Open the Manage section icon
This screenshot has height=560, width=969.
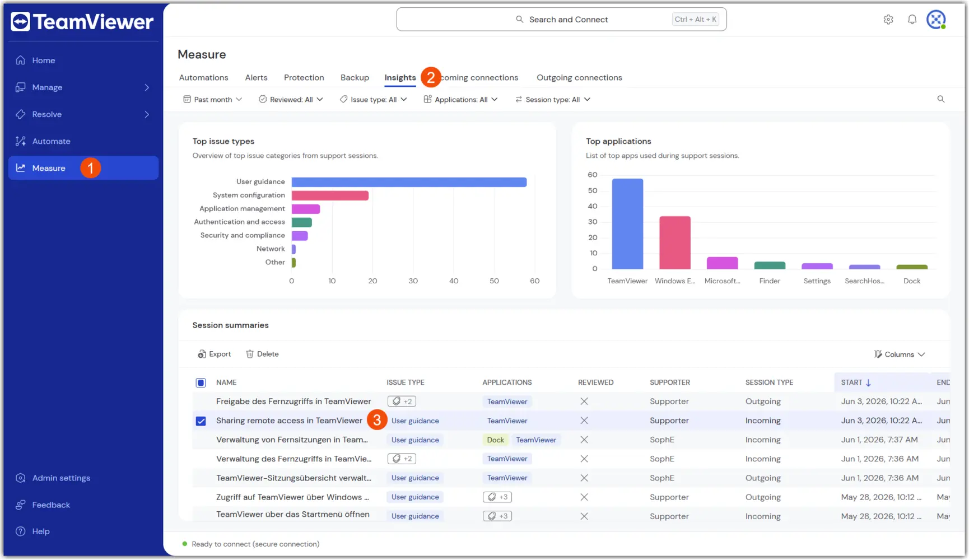tap(21, 87)
